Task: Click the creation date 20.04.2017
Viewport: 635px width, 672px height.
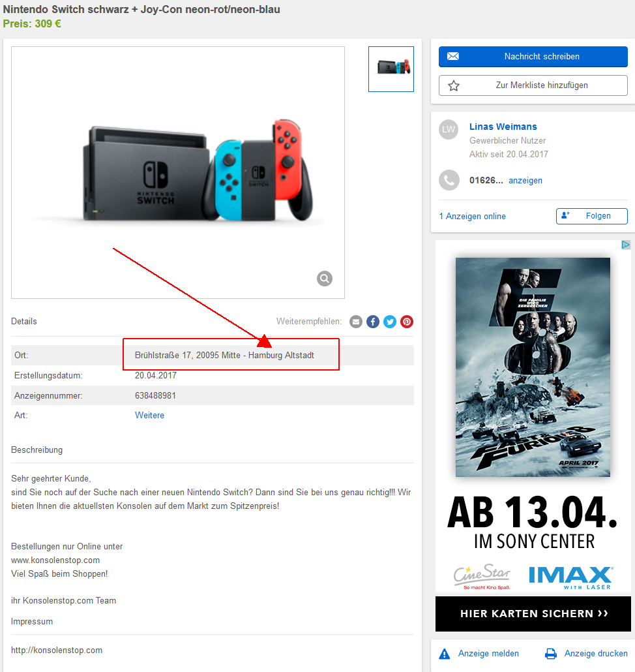Action: [x=155, y=375]
